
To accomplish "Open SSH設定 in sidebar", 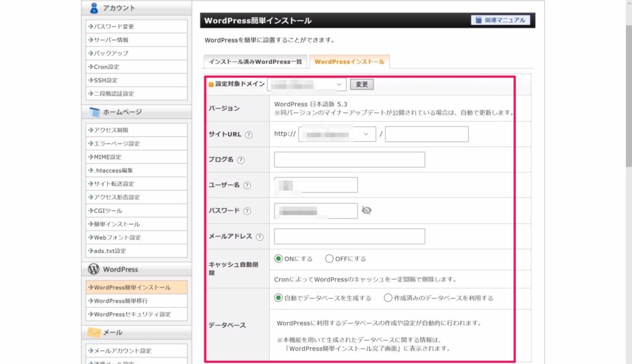I will click(136, 80).
